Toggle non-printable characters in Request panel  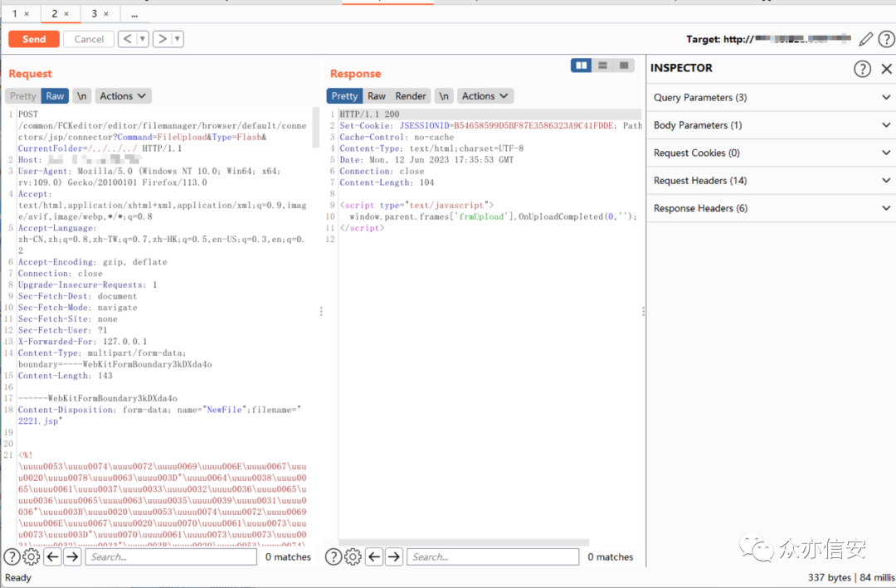pyautogui.click(x=81, y=96)
